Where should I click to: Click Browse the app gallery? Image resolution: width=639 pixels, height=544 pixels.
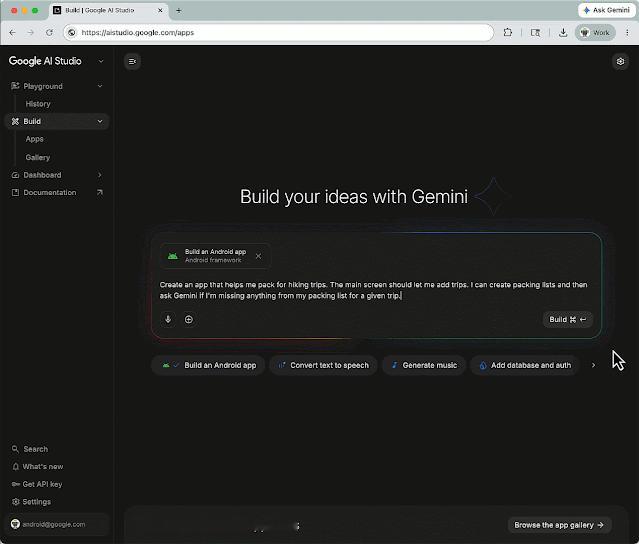click(559, 525)
